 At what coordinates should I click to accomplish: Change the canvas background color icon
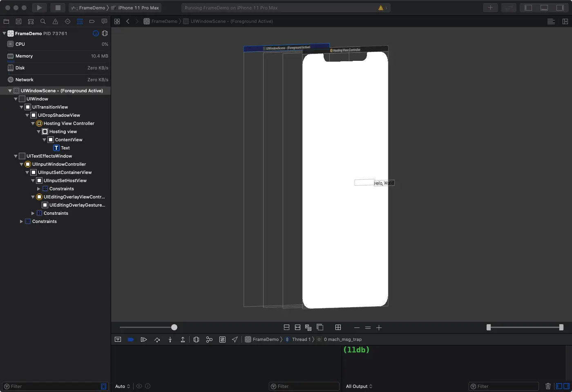(x=320, y=327)
